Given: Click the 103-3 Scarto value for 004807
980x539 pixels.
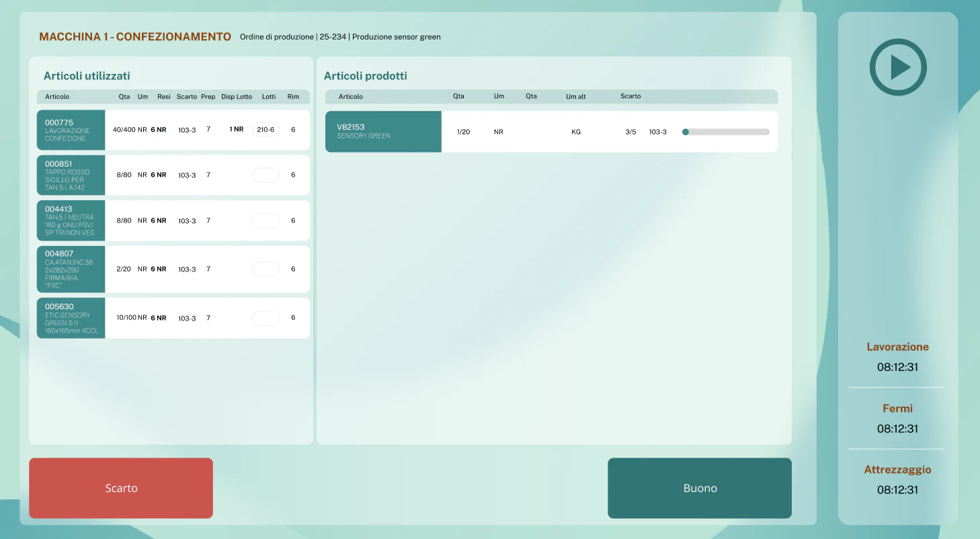Looking at the screenshot, I should point(187,269).
